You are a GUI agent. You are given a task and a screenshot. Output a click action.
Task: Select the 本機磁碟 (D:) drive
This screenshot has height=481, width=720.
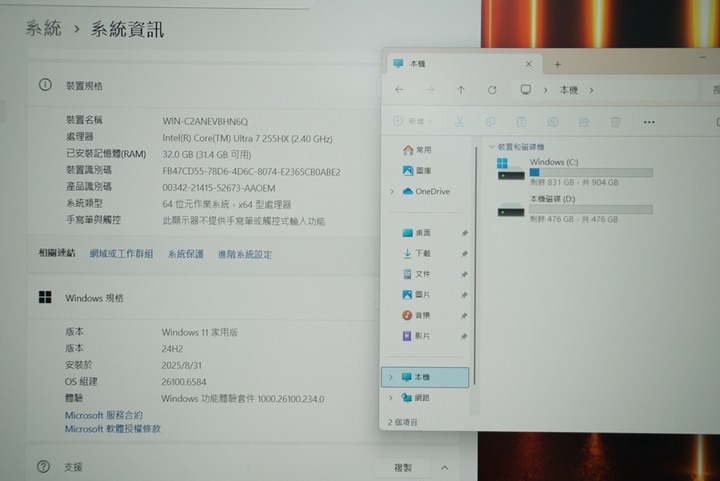pos(574,208)
